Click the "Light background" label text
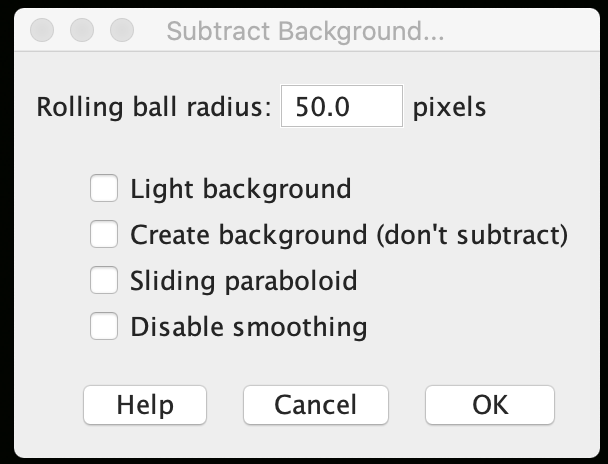The width and height of the screenshot is (608, 464). tap(240, 188)
